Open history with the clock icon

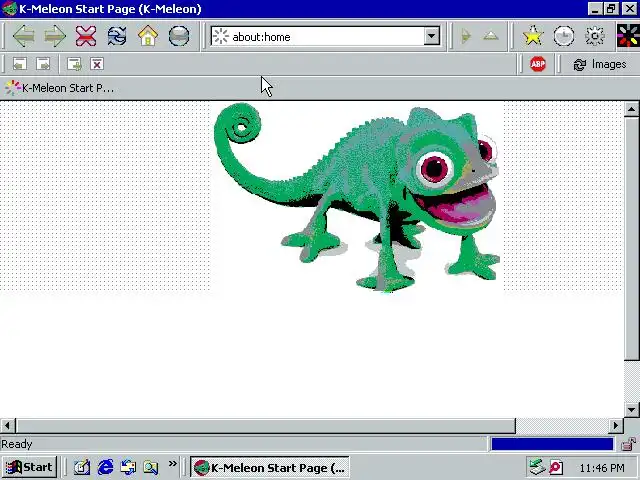(x=564, y=36)
